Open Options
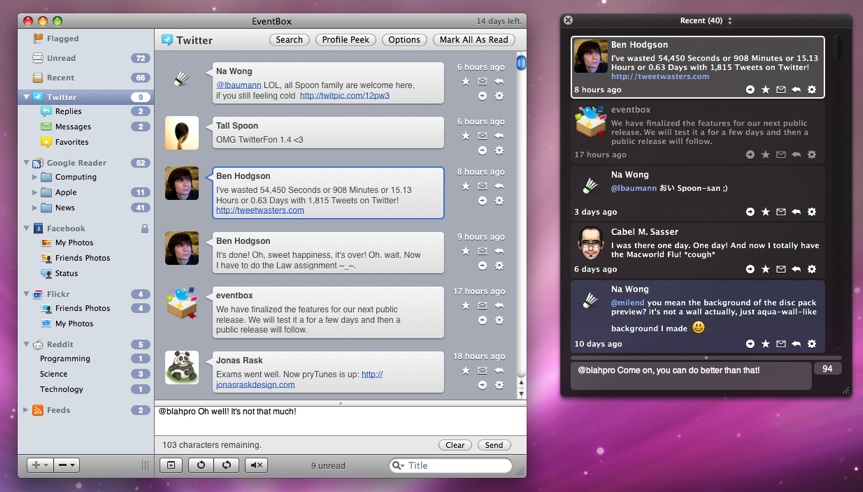Screen dimensions: 863x492 pyautogui.click(x=404, y=40)
